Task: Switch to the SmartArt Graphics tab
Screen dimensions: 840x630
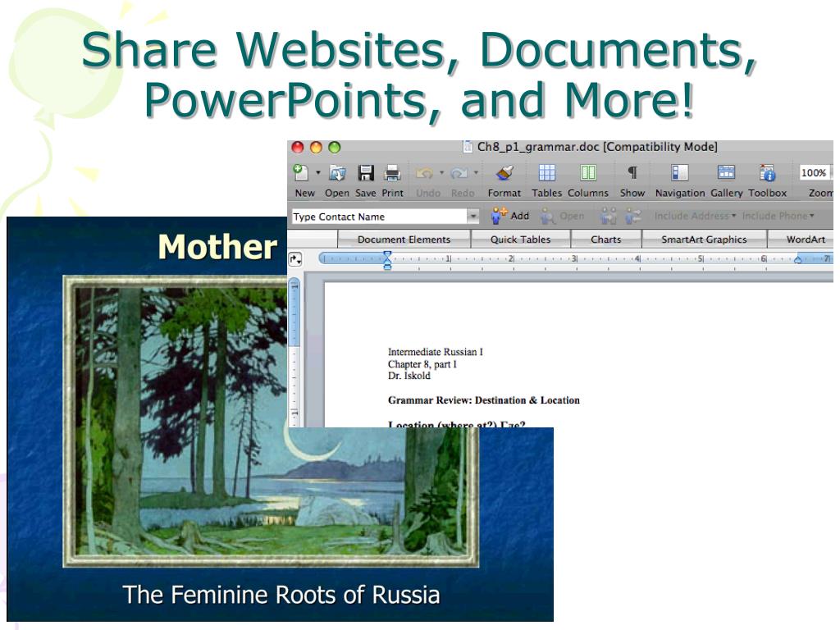Action: point(704,240)
